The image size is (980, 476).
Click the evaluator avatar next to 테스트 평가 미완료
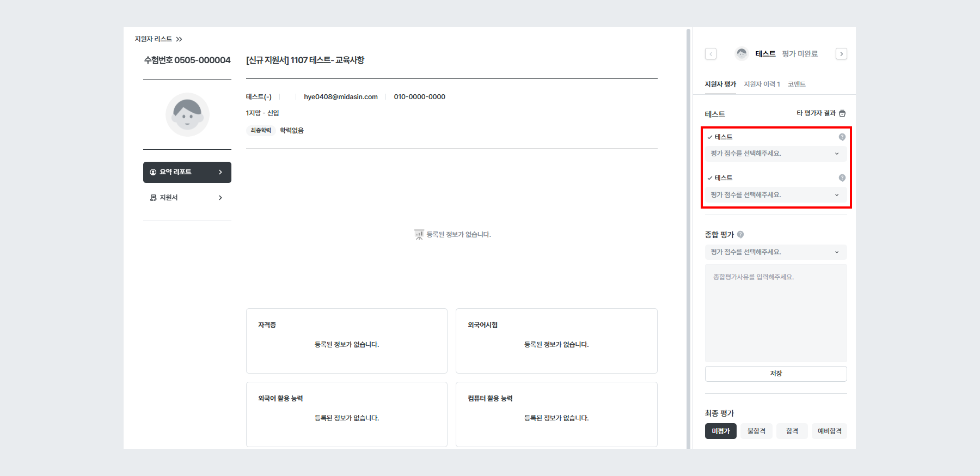point(742,53)
